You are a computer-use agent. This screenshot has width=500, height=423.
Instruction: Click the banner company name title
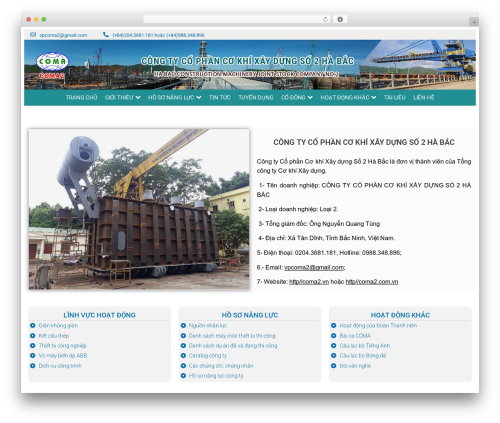click(x=247, y=61)
